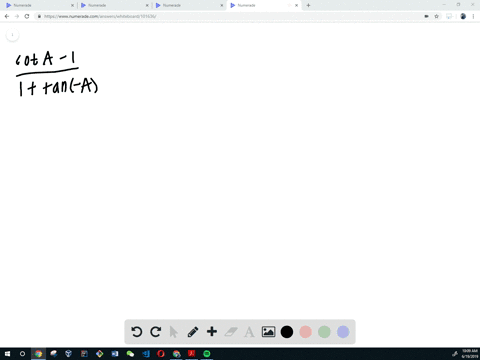The width and height of the screenshot is (480, 360).
Task: Go back in browser history
Action: point(7,16)
